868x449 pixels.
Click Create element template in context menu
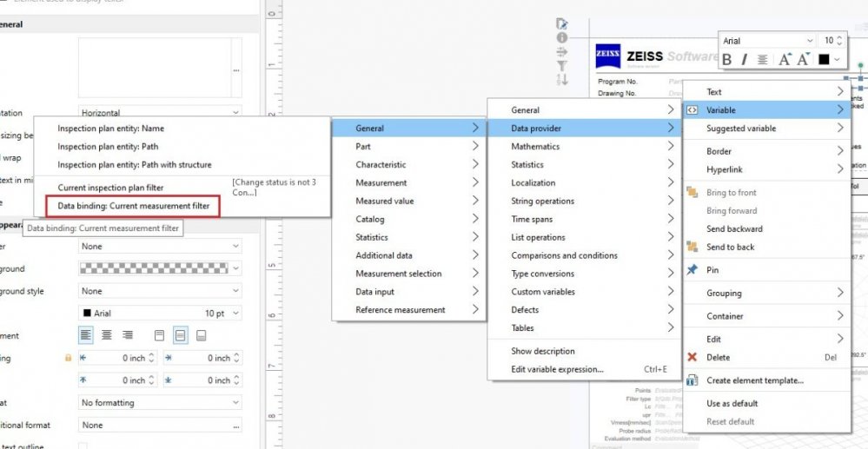(754, 380)
